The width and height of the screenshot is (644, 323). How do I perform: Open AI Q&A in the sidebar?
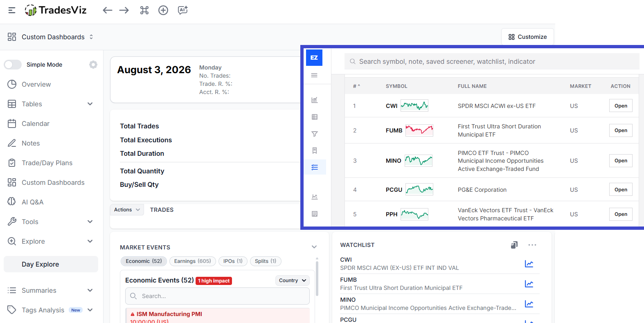click(32, 202)
